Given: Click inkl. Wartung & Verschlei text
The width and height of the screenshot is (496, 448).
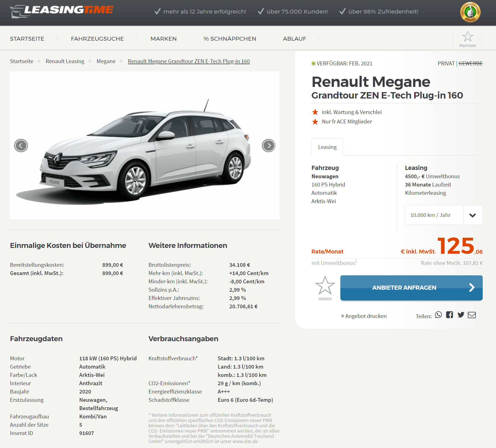Looking at the screenshot, I should pyautogui.click(x=352, y=112).
